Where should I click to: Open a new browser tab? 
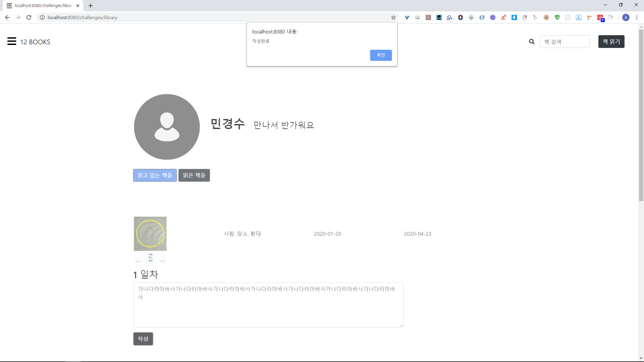pos(91,6)
